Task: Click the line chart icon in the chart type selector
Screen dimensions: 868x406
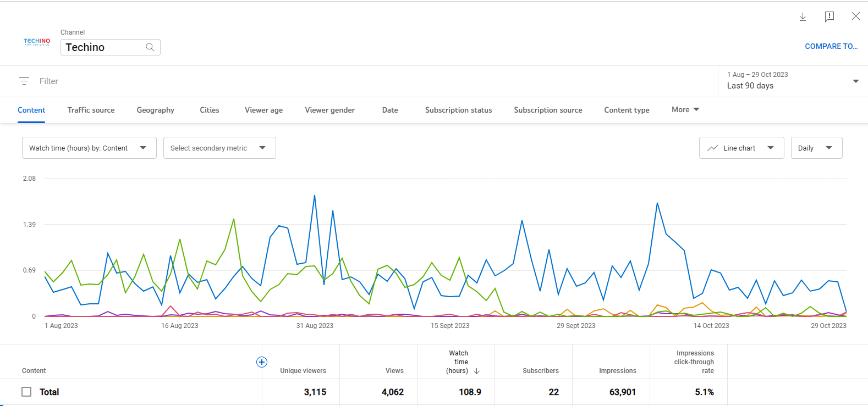Action: [712, 148]
